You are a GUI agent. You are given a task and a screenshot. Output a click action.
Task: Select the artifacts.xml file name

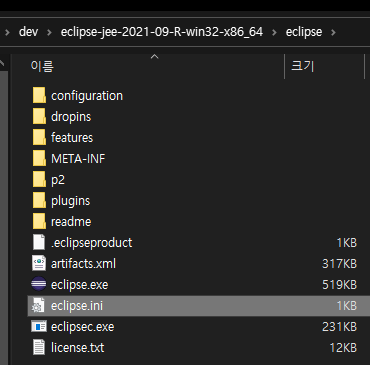83,264
